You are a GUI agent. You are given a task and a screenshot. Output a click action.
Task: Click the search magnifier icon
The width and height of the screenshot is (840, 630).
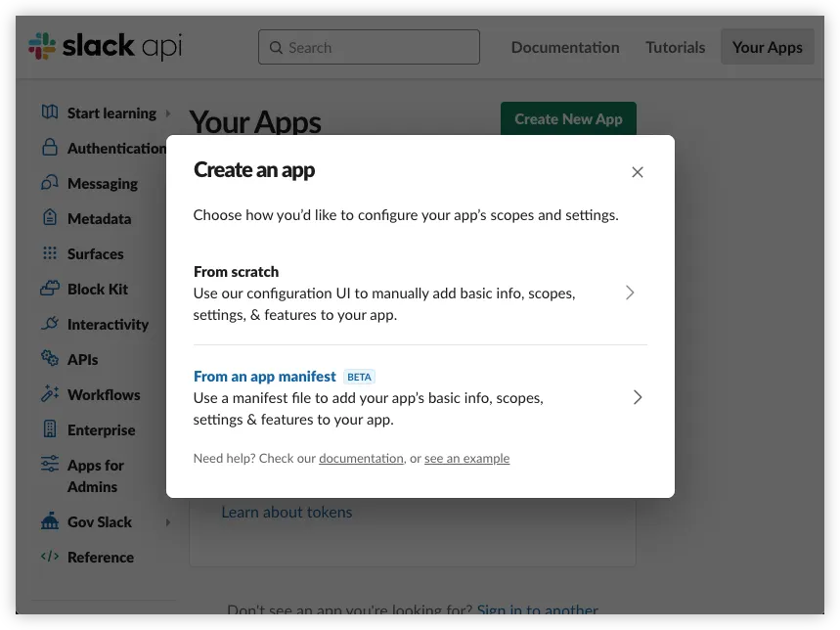coord(276,48)
